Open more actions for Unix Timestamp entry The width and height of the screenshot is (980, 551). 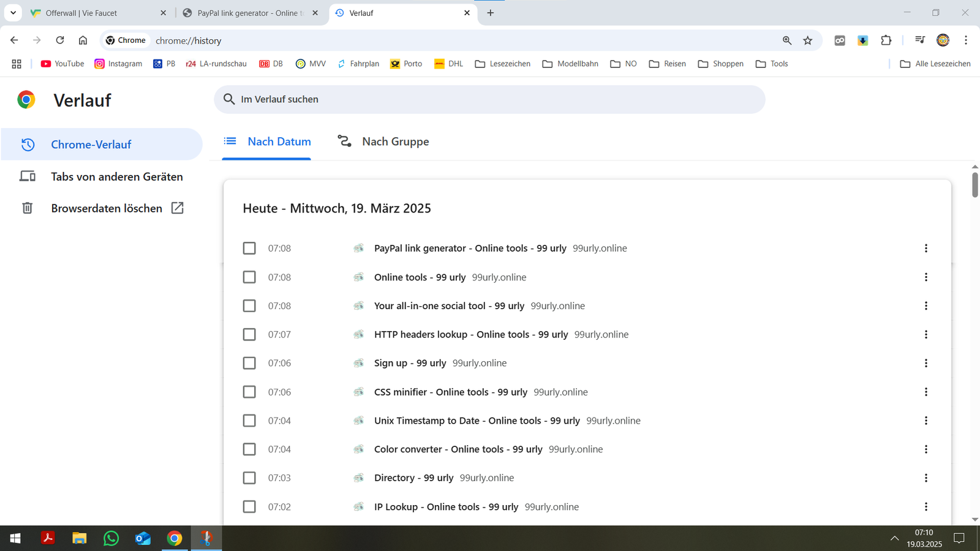pos(926,421)
